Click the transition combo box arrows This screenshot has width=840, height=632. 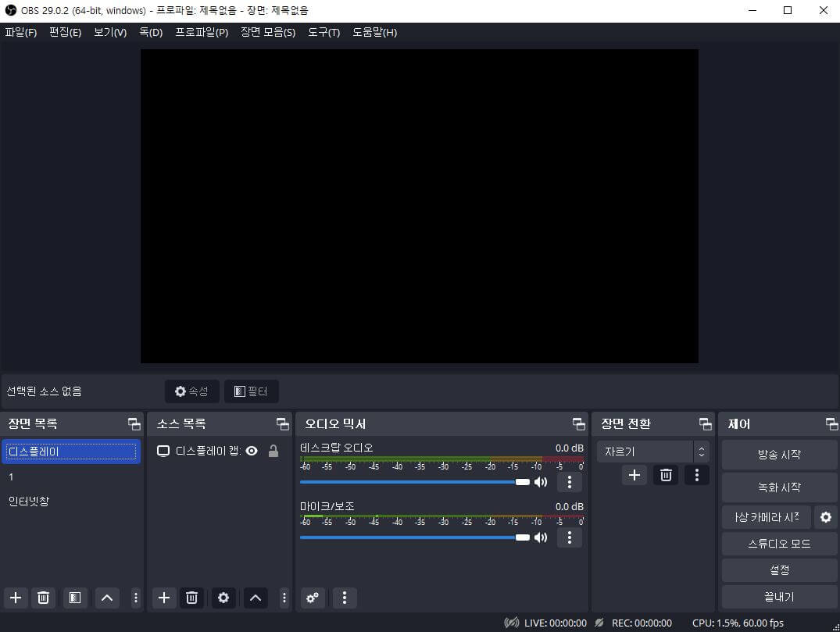[x=701, y=452]
